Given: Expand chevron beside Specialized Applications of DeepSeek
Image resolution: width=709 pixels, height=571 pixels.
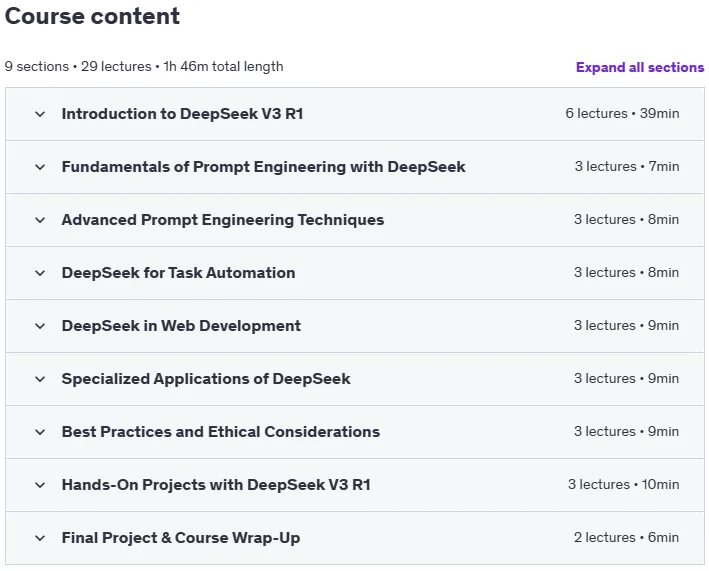Looking at the screenshot, I should pyautogui.click(x=40, y=379).
